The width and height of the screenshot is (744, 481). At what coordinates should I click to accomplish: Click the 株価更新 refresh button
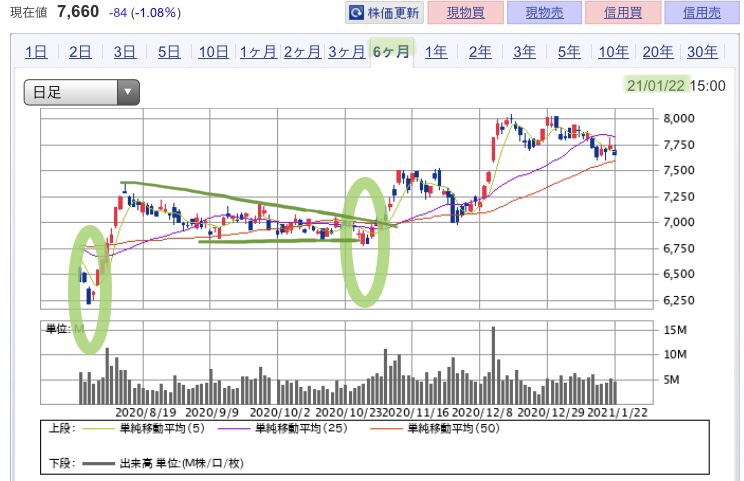coord(384,13)
